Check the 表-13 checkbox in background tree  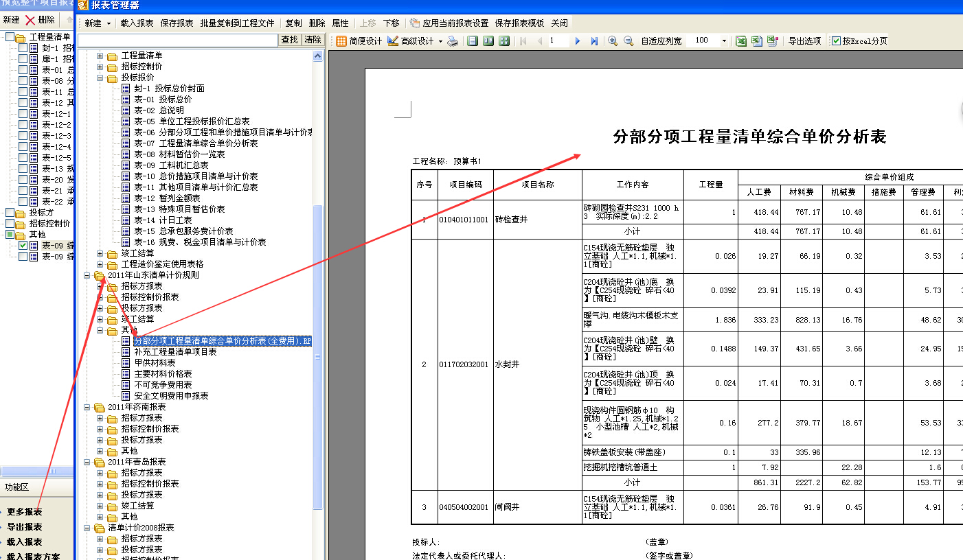[x=23, y=169]
